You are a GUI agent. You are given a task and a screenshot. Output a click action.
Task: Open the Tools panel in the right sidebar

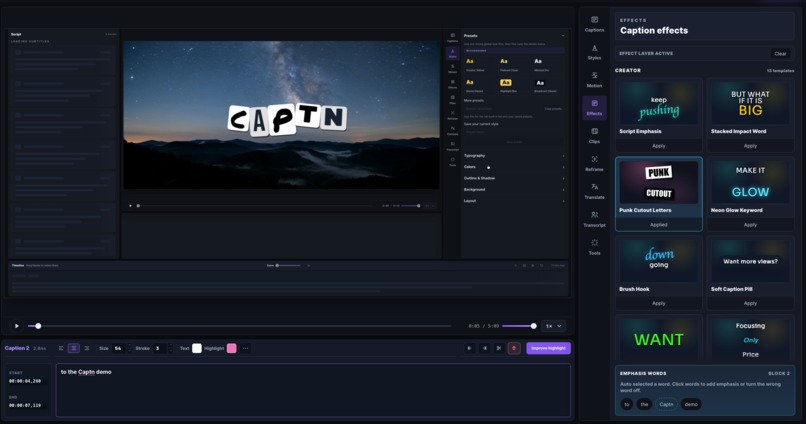(x=594, y=247)
